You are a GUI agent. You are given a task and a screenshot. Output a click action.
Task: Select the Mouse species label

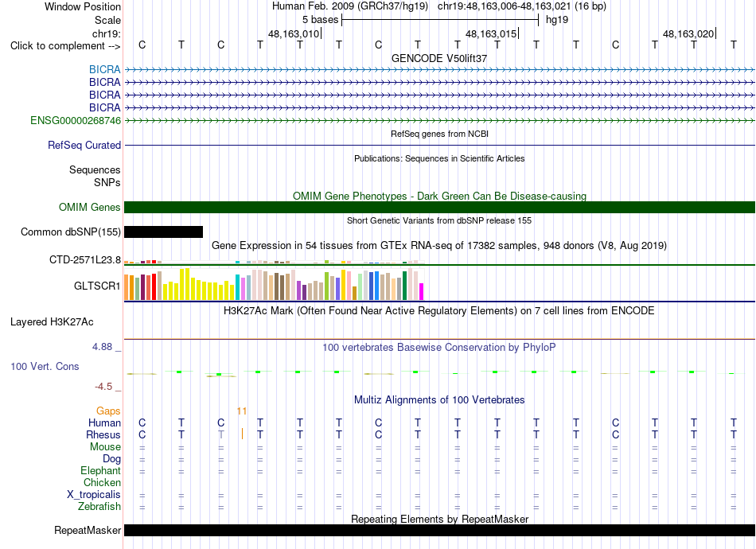[x=105, y=447]
